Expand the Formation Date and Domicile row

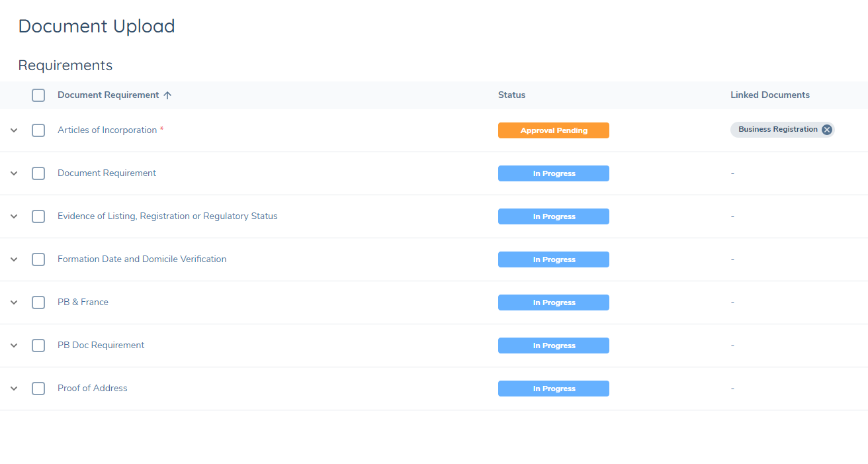(14, 259)
